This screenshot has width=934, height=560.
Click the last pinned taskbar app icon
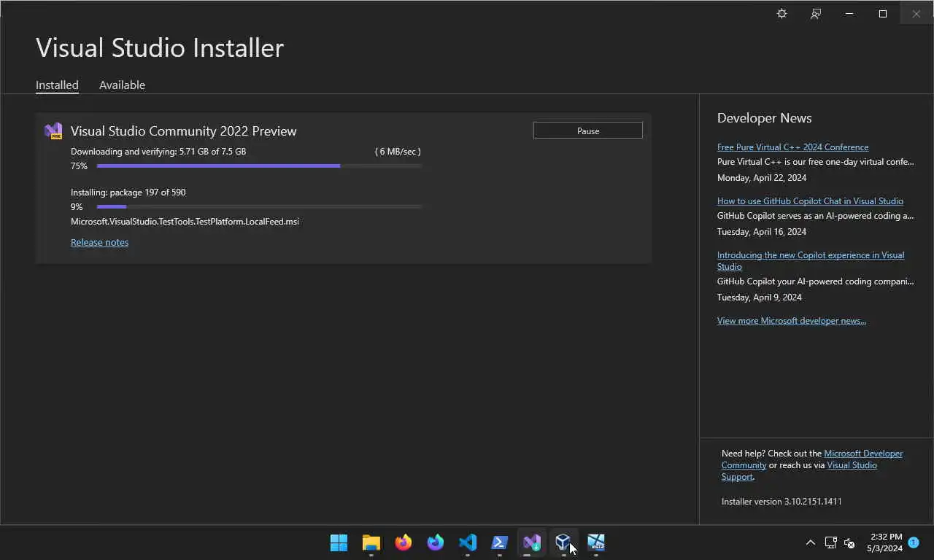(x=596, y=542)
